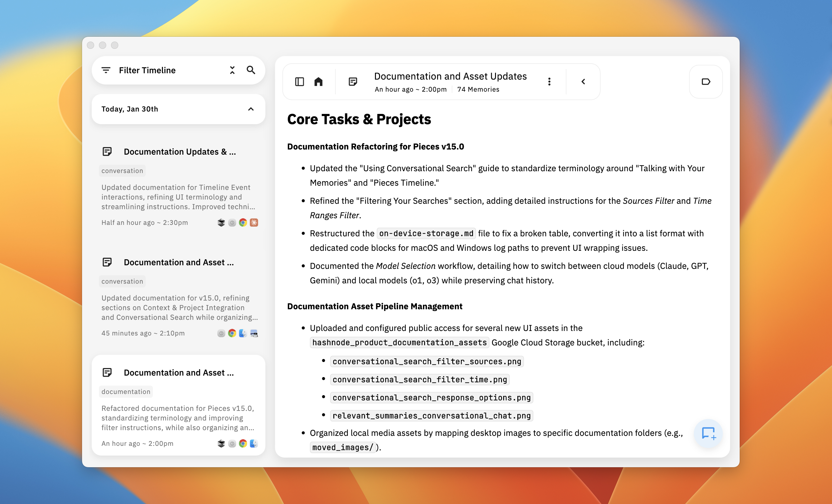Go to home view icon
The height and width of the screenshot is (504, 832).
[319, 82]
